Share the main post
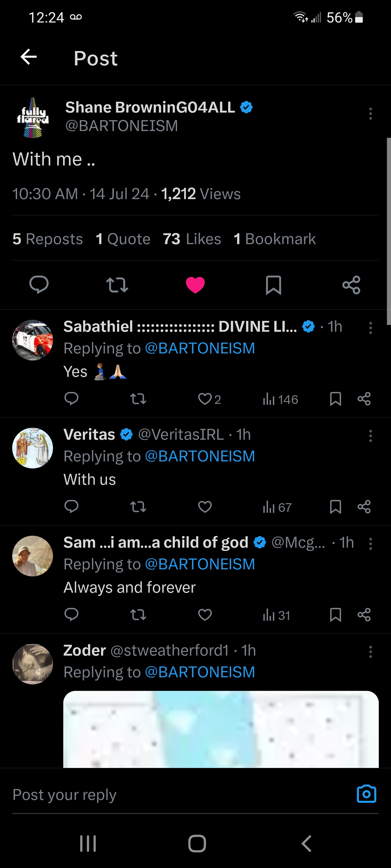The width and height of the screenshot is (391, 868). (x=351, y=285)
